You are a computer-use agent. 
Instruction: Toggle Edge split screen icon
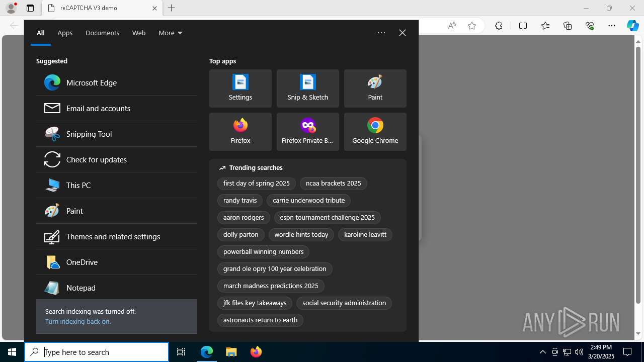click(523, 26)
